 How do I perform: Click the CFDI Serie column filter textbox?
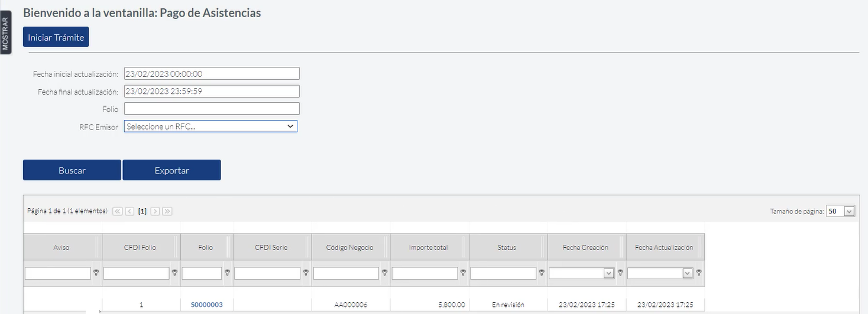click(x=268, y=273)
